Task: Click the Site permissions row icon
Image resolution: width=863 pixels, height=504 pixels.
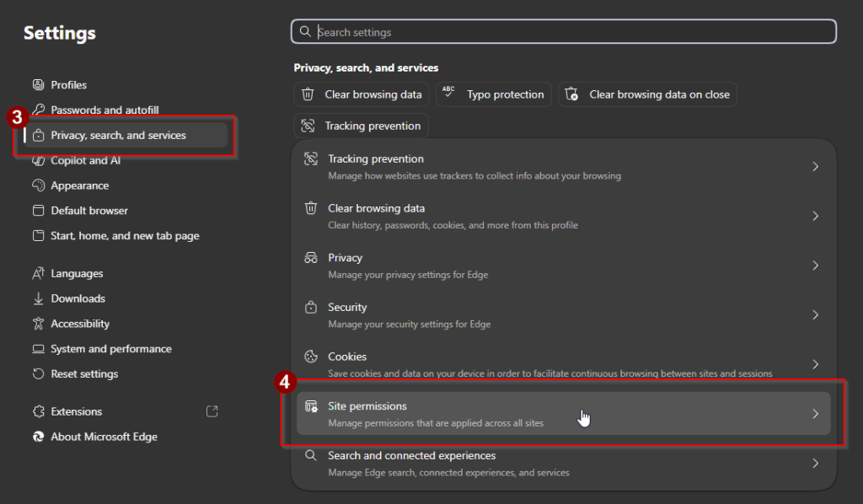Action: (311, 406)
